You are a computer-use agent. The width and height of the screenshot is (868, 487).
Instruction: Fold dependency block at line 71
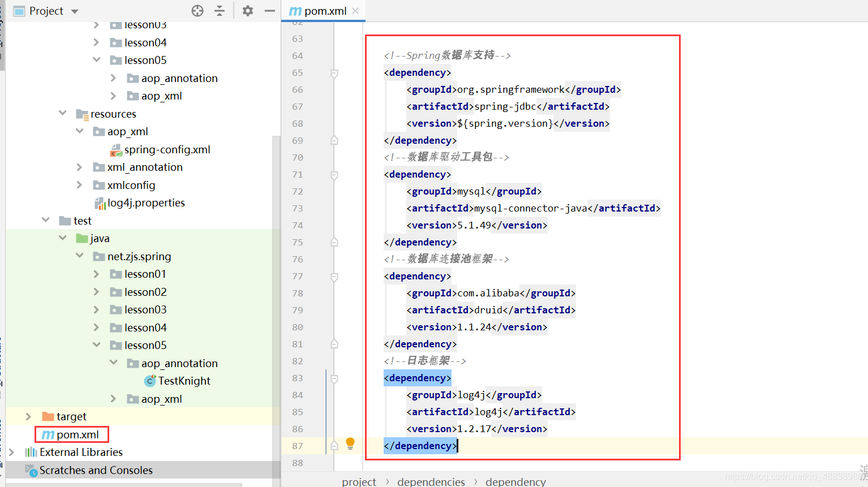coord(334,175)
